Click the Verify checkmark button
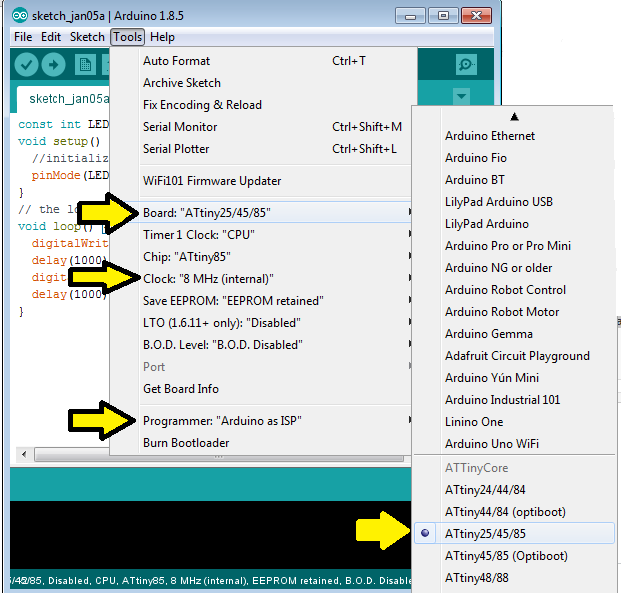 coord(26,65)
